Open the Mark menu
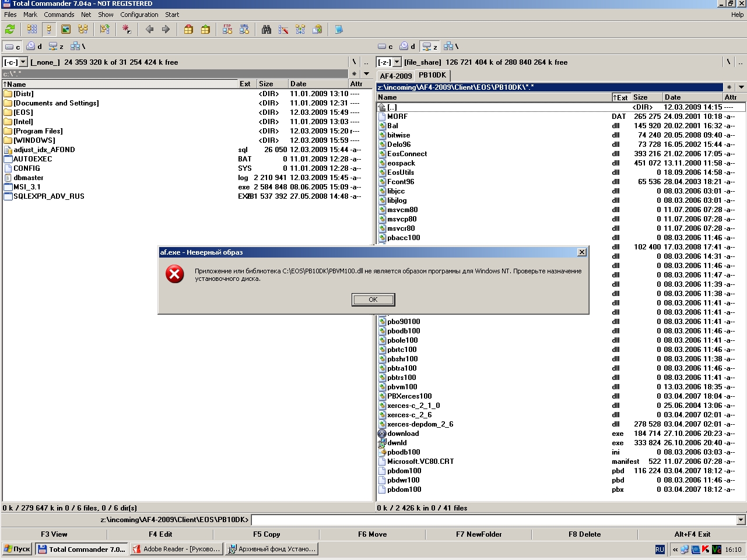 (30, 15)
